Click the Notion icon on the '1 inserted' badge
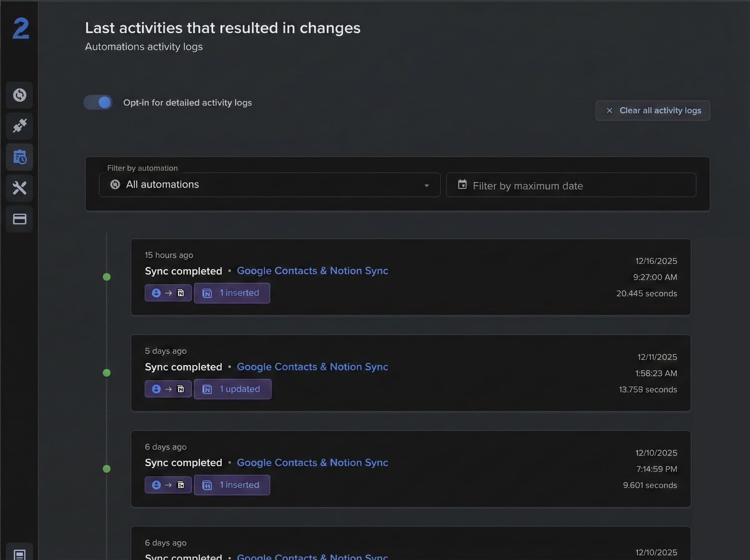This screenshot has width=750, height=560. click(x=207, y=293)
